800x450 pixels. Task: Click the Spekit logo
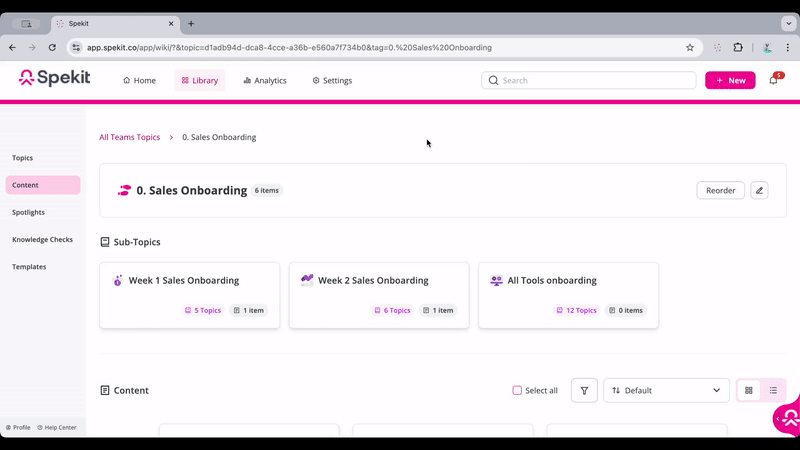coord(54,78)
